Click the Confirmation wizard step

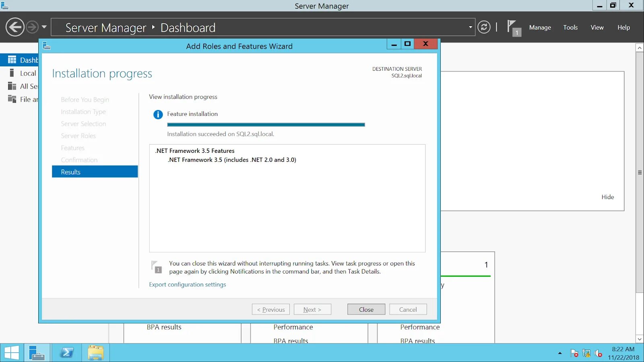[x=79, y=160]
